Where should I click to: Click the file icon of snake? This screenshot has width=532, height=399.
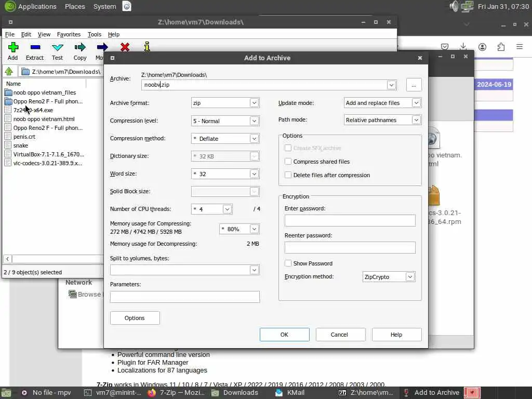tap(8, 145)
